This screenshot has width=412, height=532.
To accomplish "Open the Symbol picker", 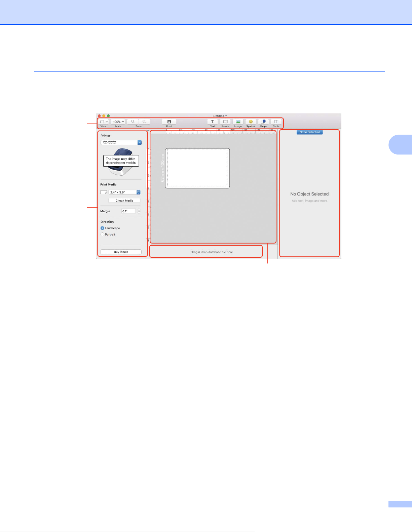I will coord(251,122).
